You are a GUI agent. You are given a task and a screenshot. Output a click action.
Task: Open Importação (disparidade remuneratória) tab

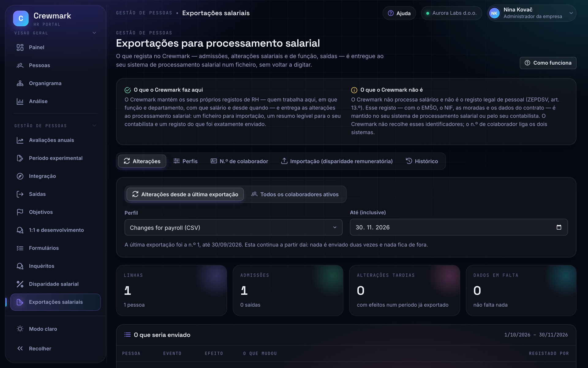(x=337, y=161)
